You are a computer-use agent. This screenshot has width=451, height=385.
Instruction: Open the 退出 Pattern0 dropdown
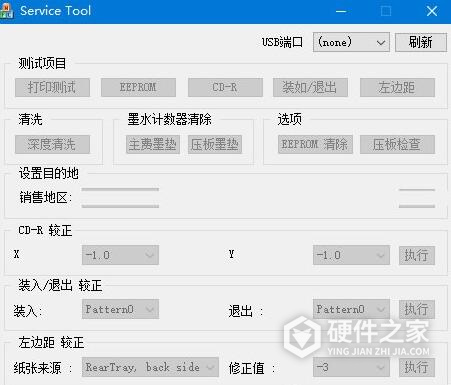351,309
